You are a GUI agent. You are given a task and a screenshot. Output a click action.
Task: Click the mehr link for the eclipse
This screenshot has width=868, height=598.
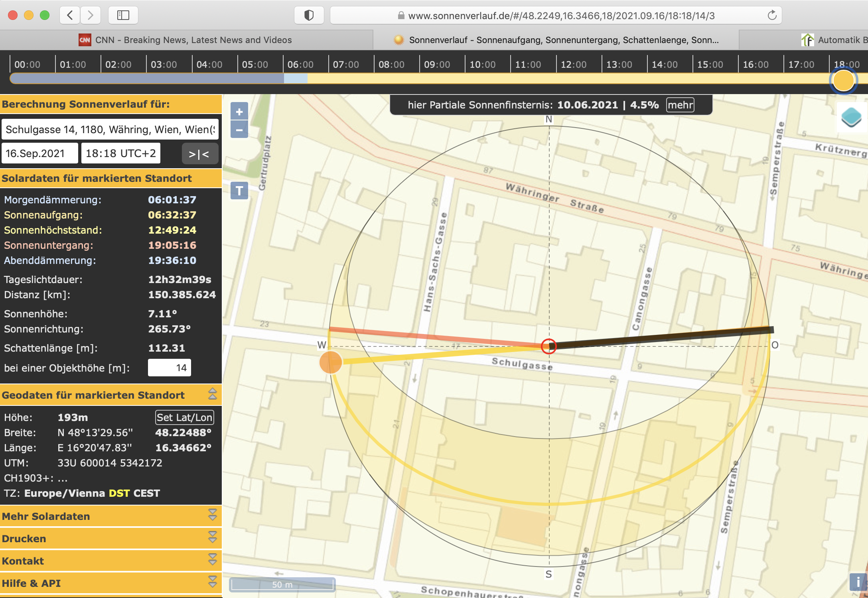680,105
